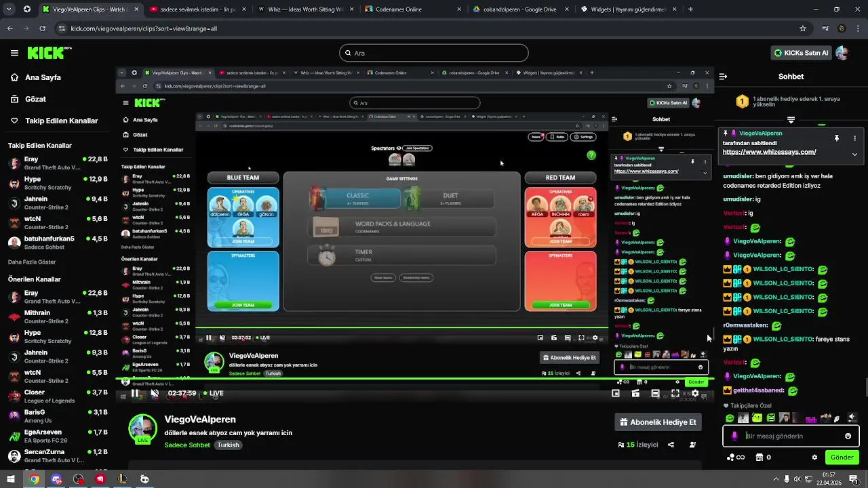
Task: Expand the gift leaderboard arrow under Sohbet
Action: point(791,119)
